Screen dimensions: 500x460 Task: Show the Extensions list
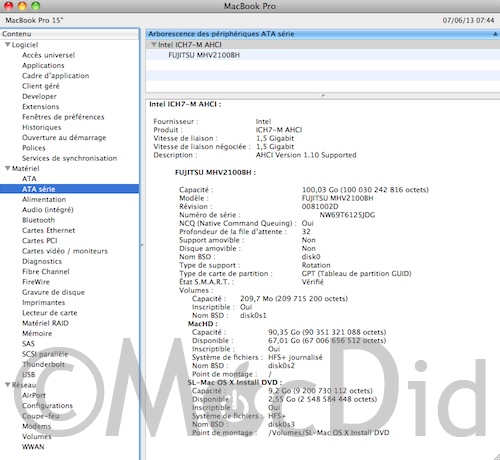[x=40, y=107]
